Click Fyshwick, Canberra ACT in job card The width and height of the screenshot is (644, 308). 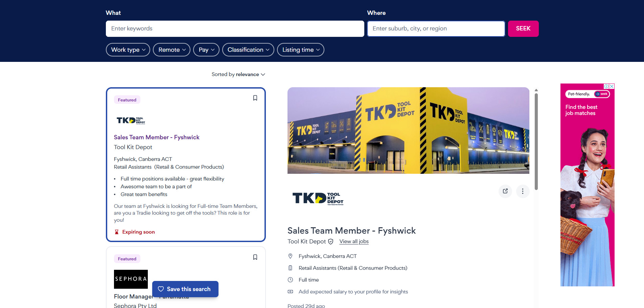point(143,159)
